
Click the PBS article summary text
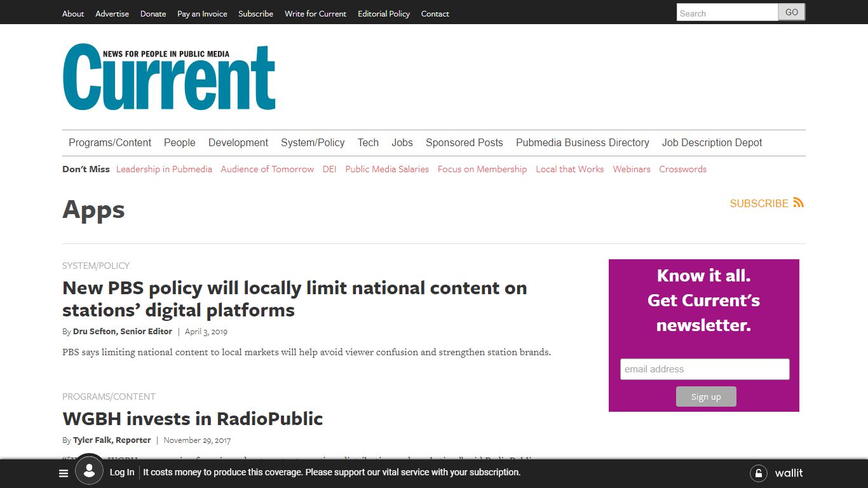pos(306,352)
